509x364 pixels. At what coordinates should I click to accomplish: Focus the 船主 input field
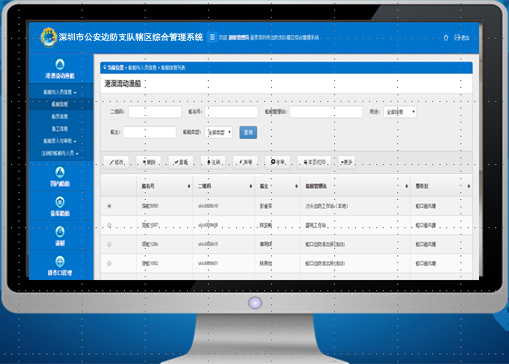(x=149, y=132)
